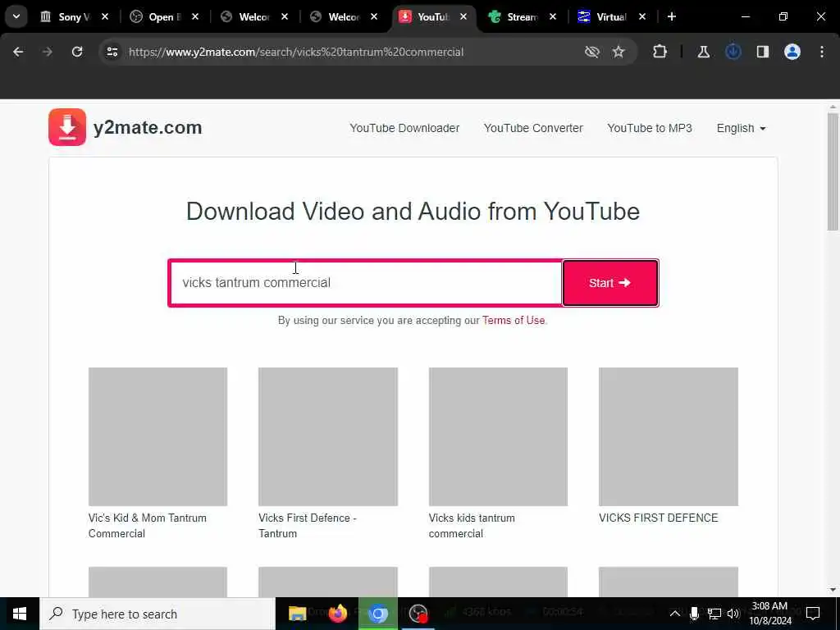Close the Virtual tab

click(641, 16)
